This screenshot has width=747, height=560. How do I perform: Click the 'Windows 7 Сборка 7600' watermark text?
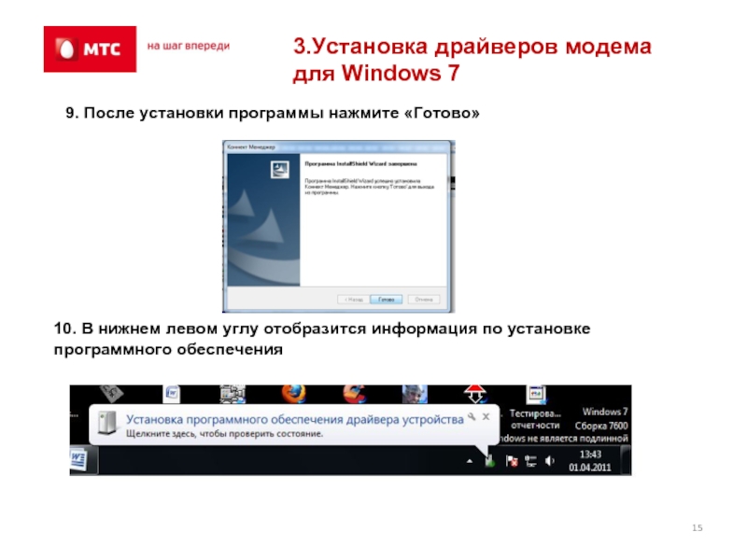601,418
